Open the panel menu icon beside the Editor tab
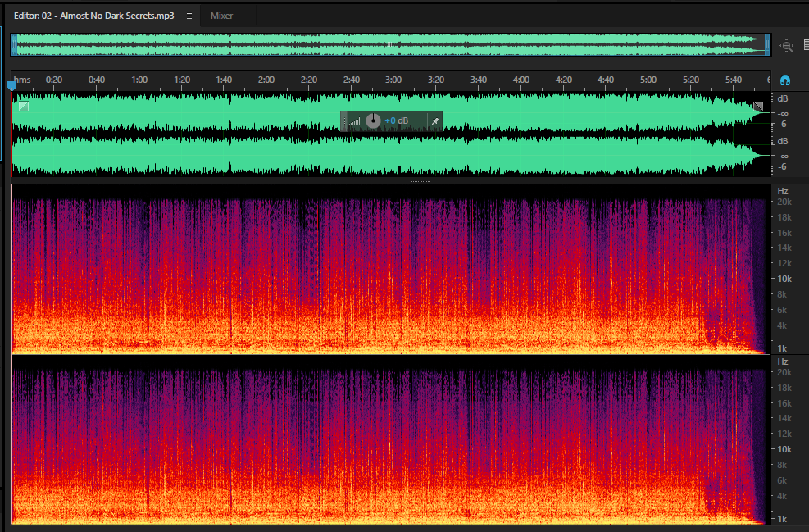809x532 pixels. point(189,16)
